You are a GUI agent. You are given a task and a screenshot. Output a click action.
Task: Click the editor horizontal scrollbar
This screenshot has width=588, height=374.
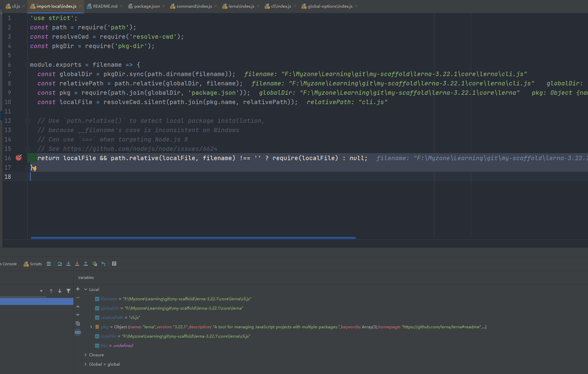(193, 238)
